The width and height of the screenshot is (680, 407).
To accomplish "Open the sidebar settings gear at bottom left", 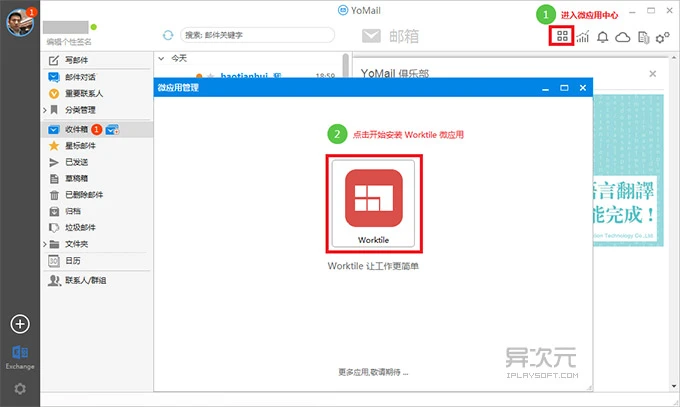I will 20,389.
